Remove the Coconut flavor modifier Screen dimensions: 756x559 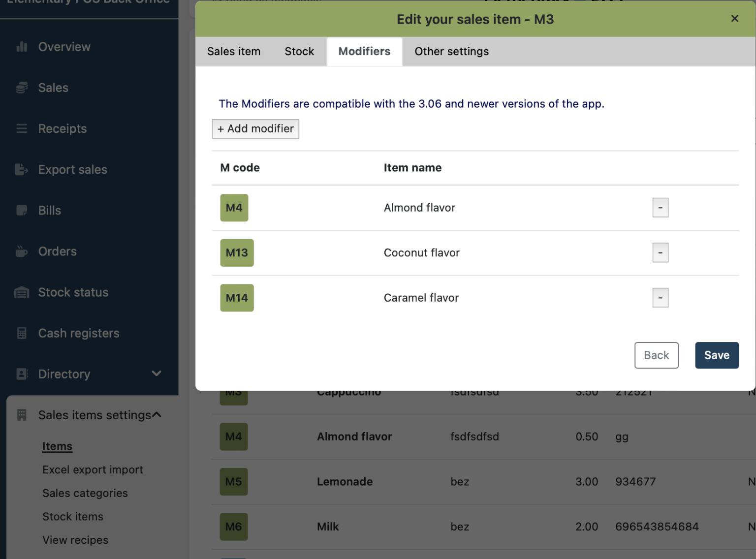[660, 252]
